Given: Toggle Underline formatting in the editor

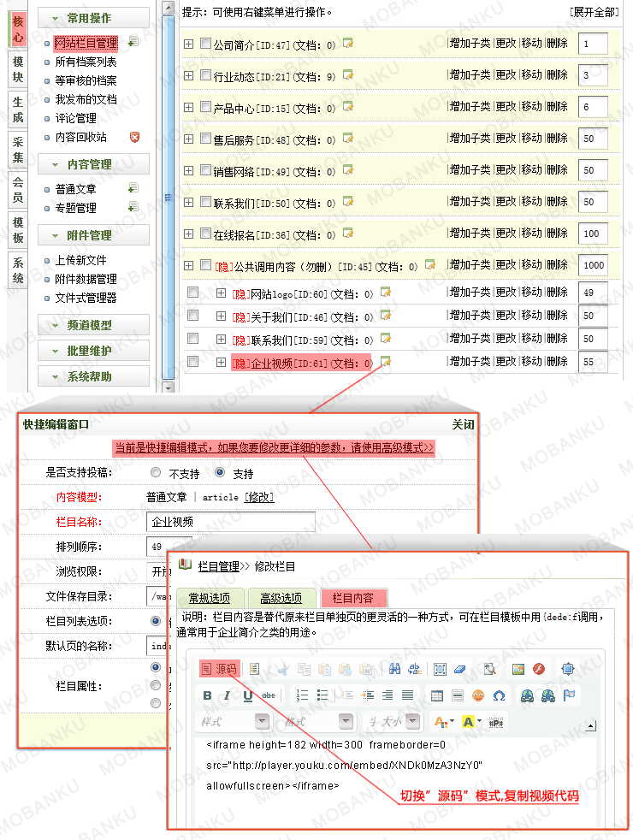Looking at the screenshot, I should coord(247,695).
